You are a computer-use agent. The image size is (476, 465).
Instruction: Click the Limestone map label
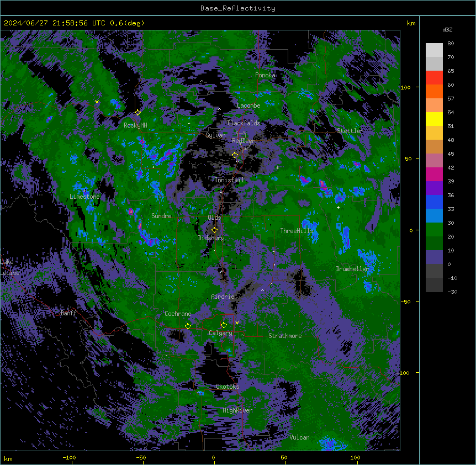[84, 197]
